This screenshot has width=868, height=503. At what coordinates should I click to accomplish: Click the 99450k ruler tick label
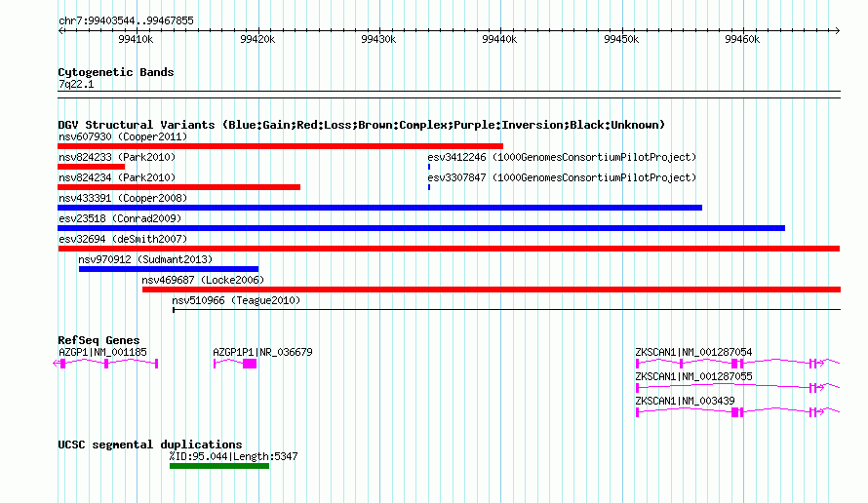point(621,39)
